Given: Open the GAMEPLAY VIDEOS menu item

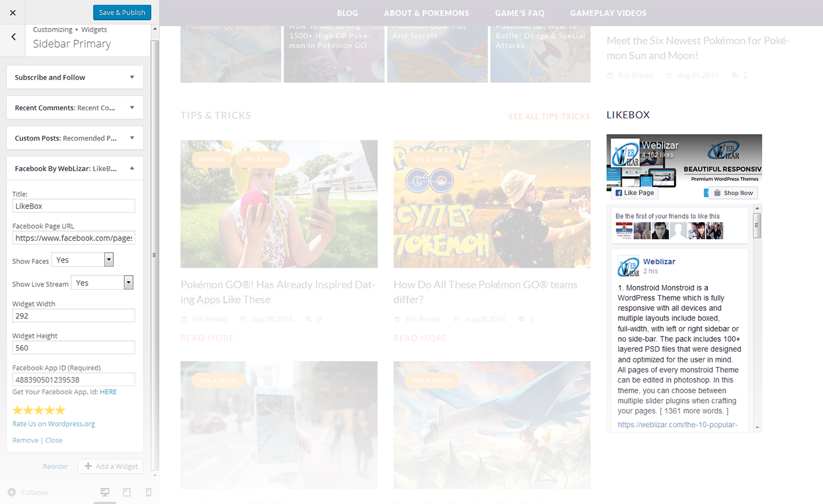Looking at the screenshot, I should [608, 13].
